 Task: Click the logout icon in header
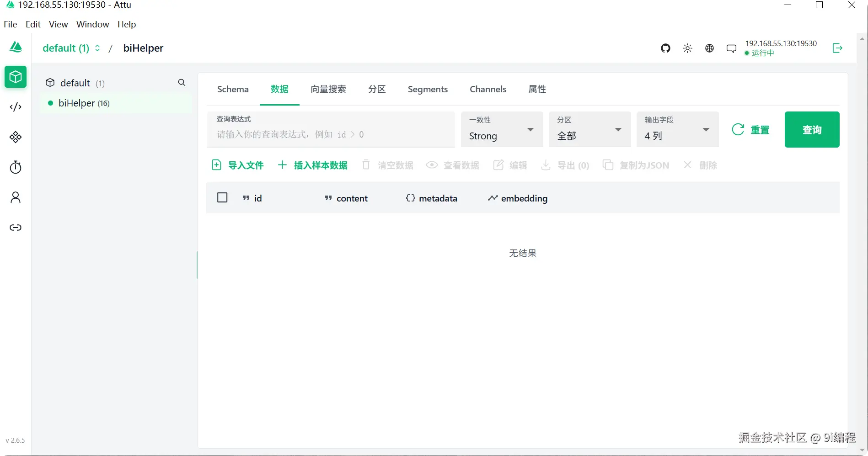point(837,48)
